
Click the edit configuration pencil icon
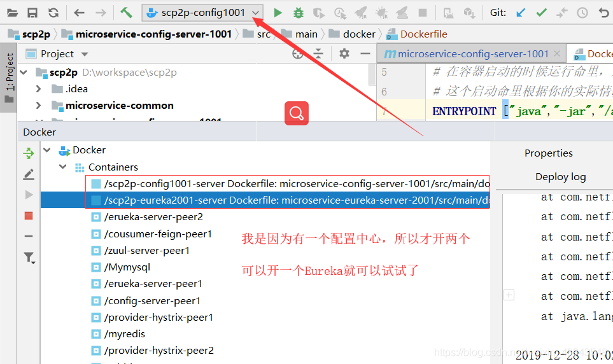click(29, 174)
